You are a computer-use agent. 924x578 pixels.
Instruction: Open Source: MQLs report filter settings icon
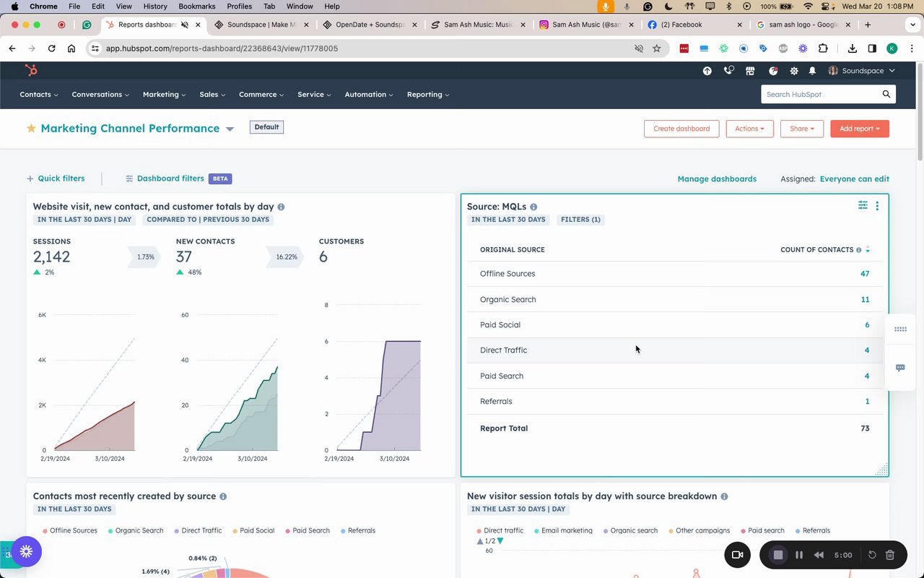coord(863,205)
